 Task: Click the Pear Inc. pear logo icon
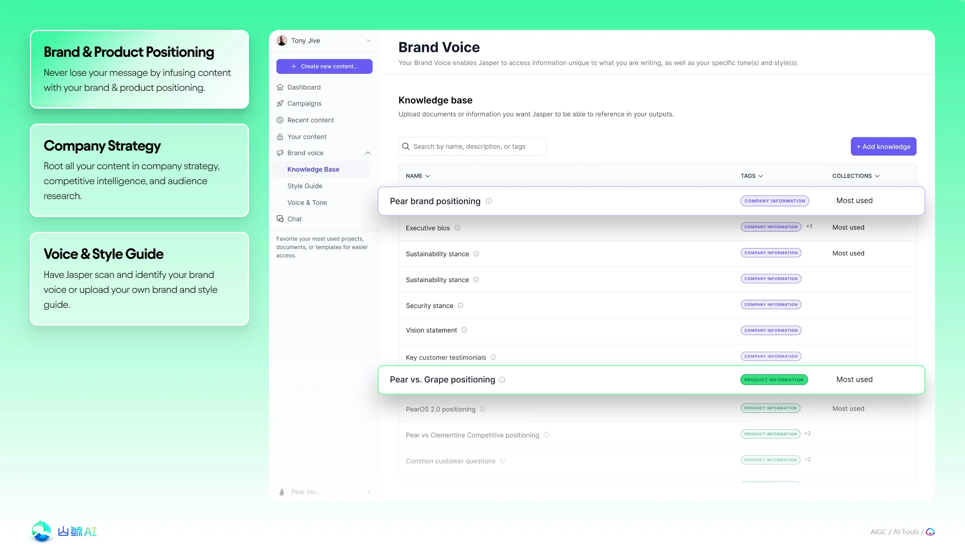tap(282, 492)
